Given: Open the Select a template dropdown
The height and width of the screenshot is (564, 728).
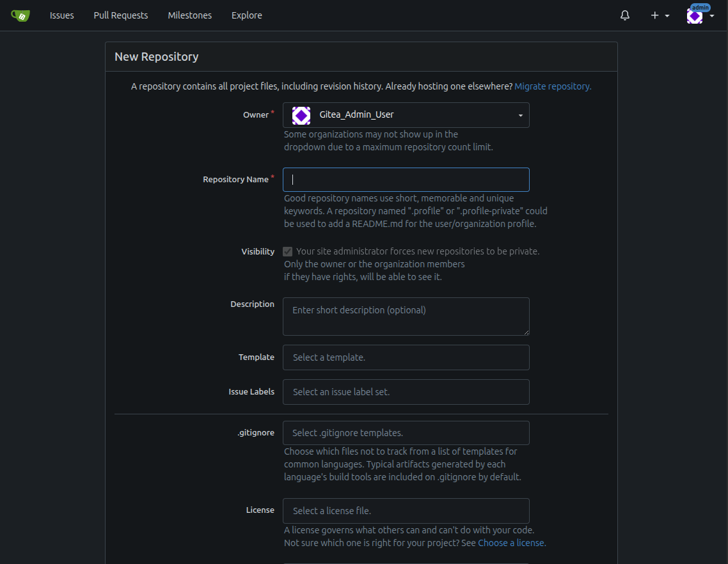Looking at the screenshot, I should 406,357.
